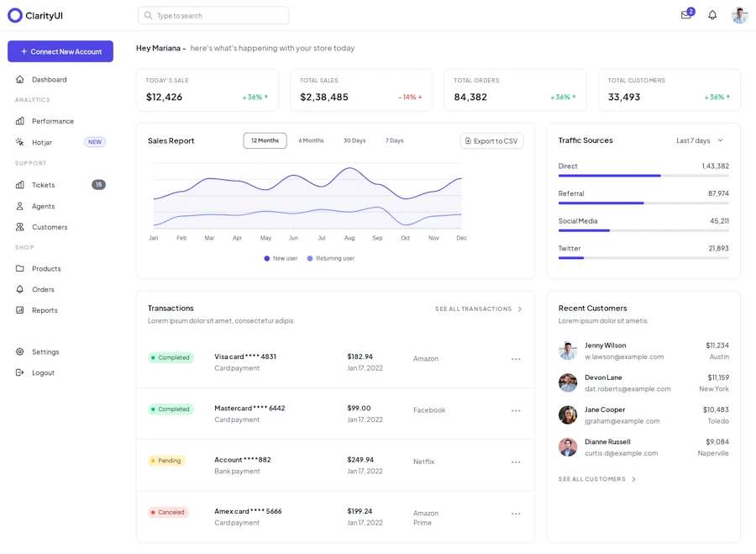
Task: Open Jane Cooper's avatar
Action: pos(568,415)
